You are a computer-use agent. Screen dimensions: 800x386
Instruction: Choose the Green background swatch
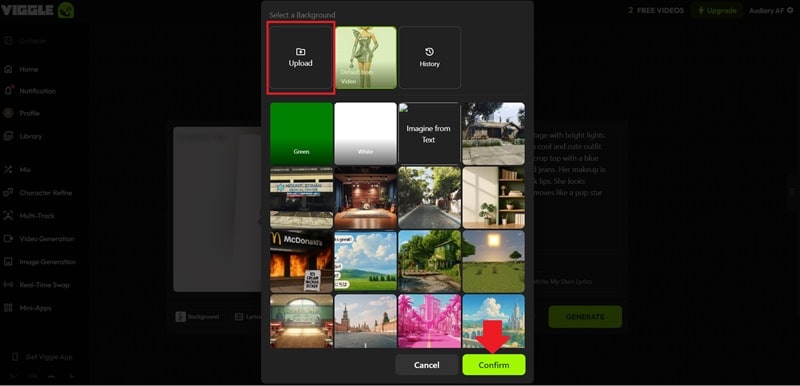coord(301,133)
